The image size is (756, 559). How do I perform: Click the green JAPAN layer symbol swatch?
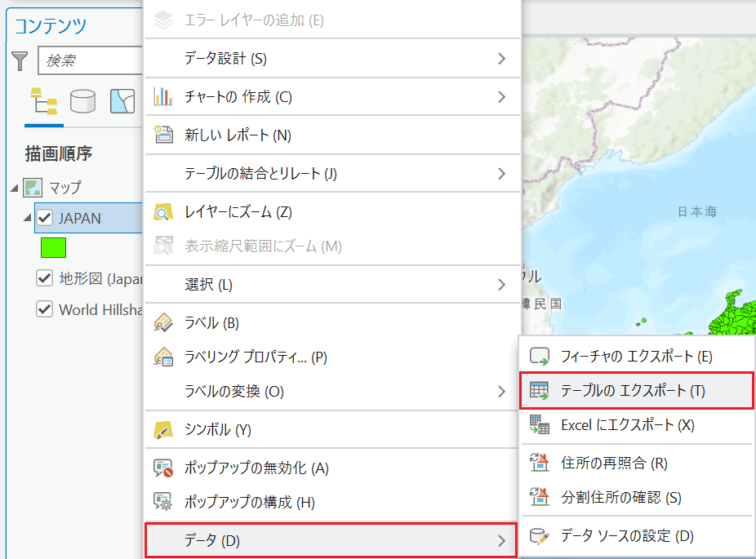[54, 248]
